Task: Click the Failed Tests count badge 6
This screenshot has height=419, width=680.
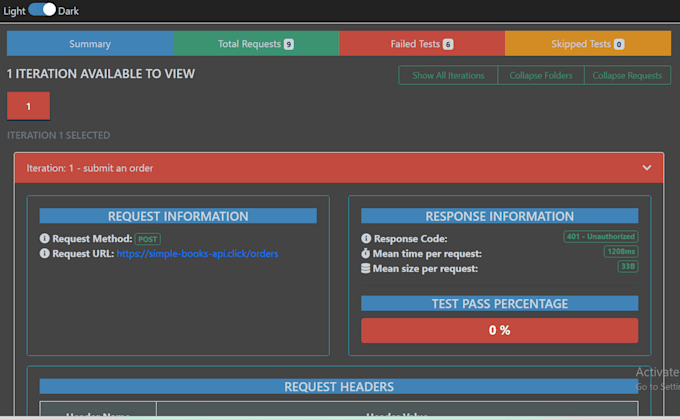Action: pyautogui.click(x=448, y=44)
